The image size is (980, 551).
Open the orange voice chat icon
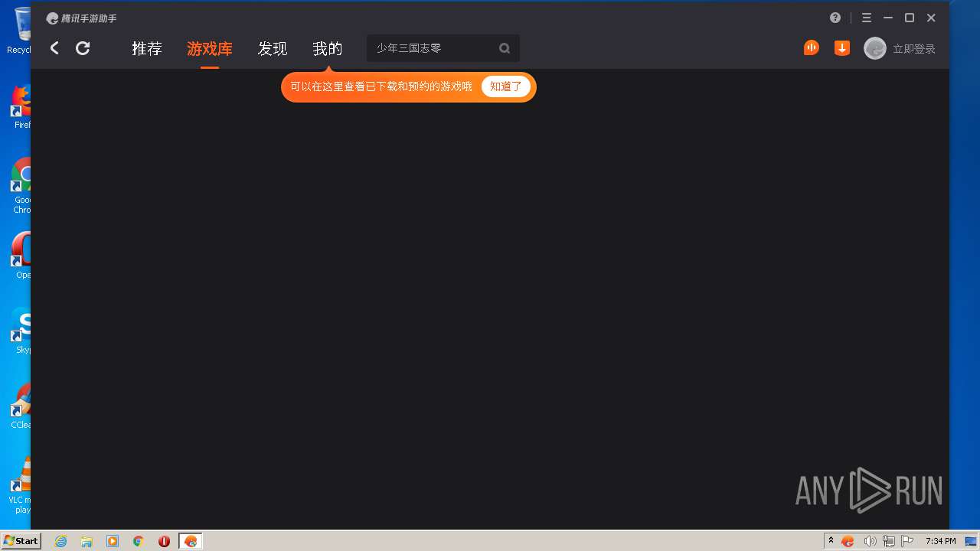[812, 47]
